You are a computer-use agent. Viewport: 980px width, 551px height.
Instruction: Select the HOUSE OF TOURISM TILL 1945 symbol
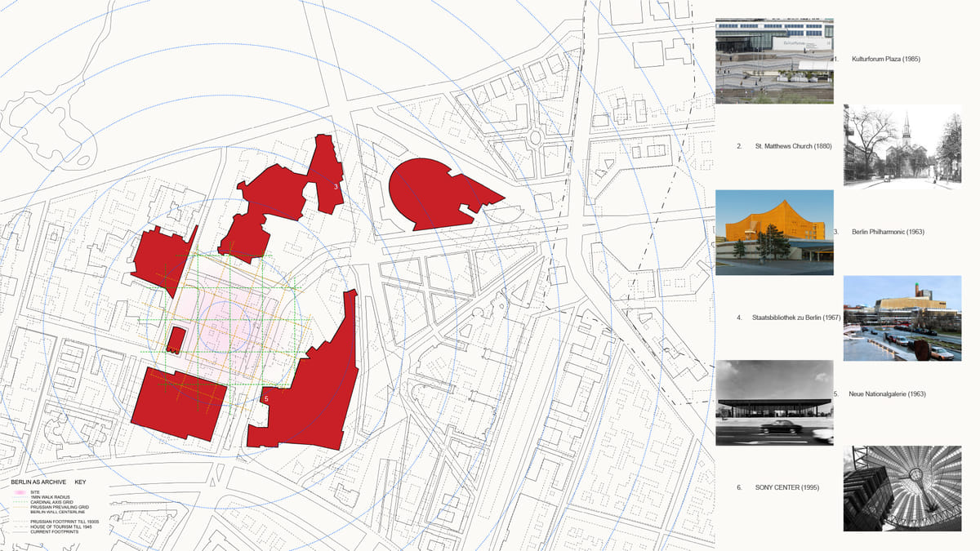pyautogui.click(x=20, y=527)
